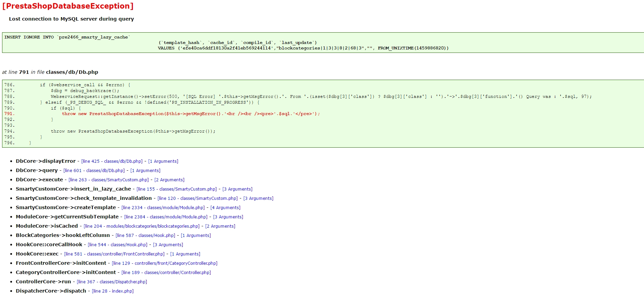Click the [PrestaShopDatabaseException] heading

[68, 6]
